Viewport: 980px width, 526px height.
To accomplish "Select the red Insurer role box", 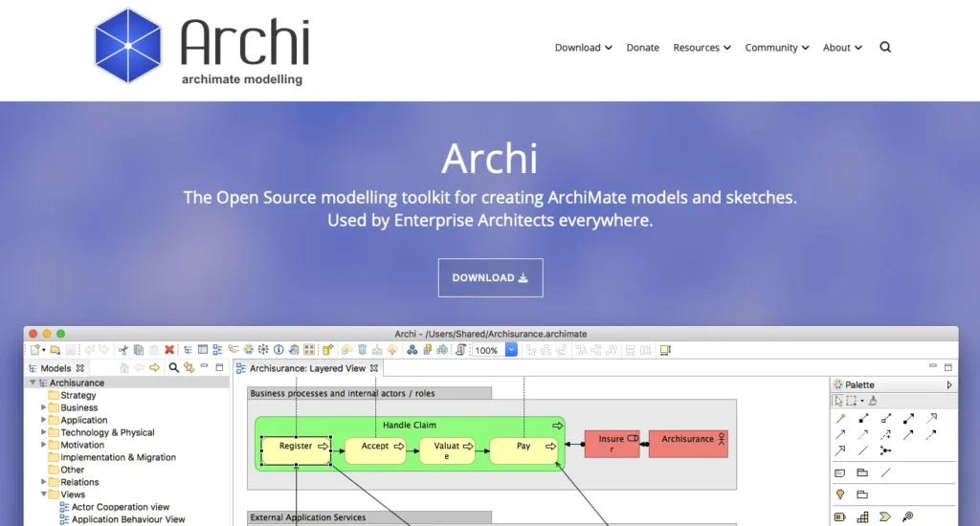I will (612, 444).
